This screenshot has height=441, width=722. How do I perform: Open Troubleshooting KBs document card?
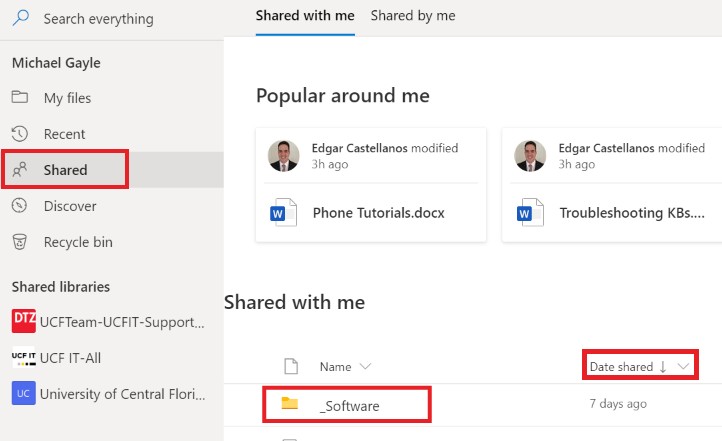pyautogui.click(x=612, y=185)
